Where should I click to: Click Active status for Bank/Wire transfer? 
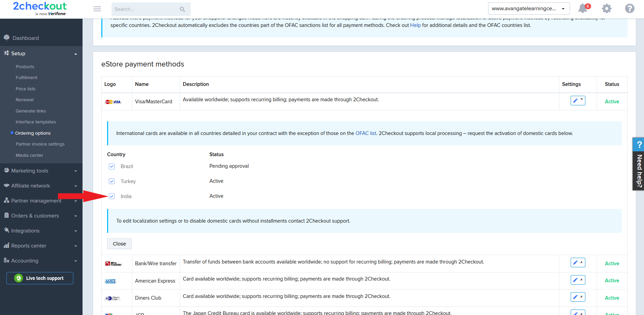[x=612, y=264]
